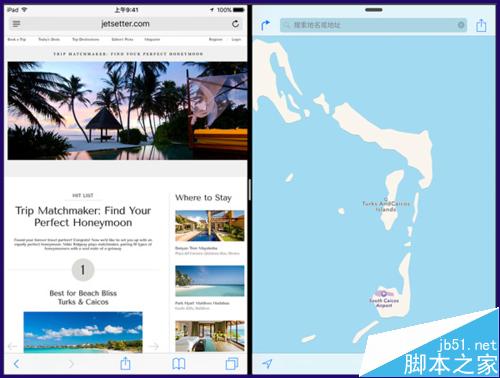Locate me with Maps arrow

(x=267, y=364)
